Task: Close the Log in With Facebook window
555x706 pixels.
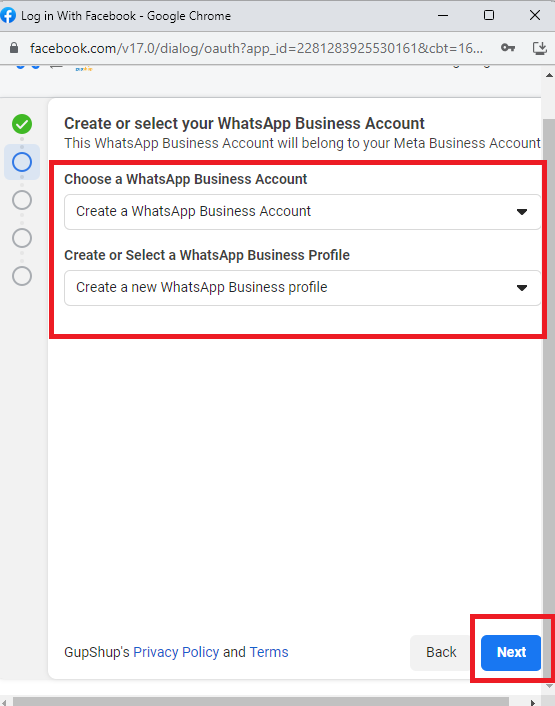Action: 535,15
